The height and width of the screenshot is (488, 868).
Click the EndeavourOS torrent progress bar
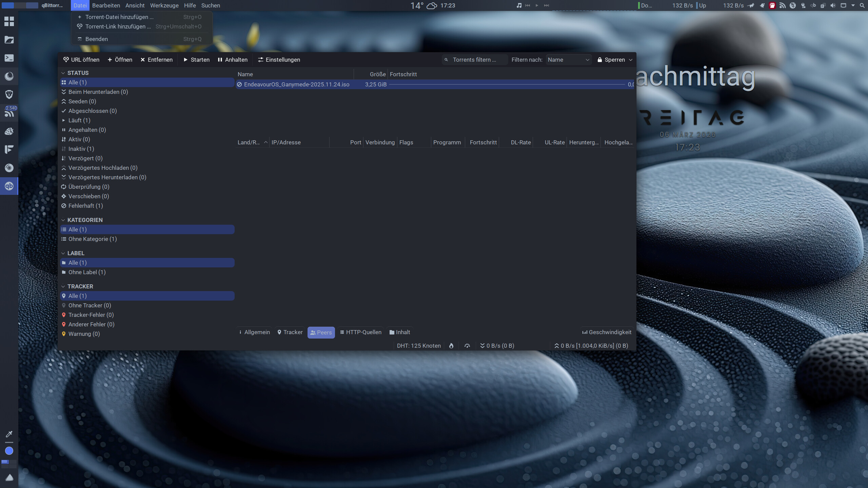click(507, 84)
